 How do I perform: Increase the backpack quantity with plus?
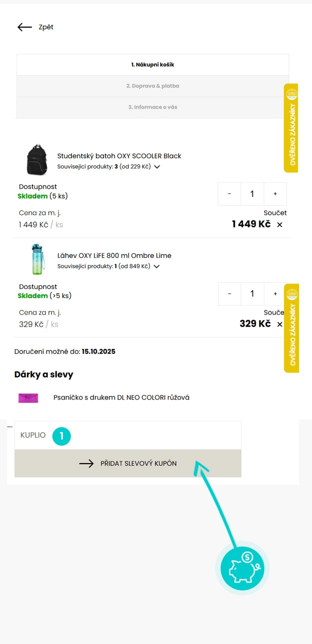[275, 194]
